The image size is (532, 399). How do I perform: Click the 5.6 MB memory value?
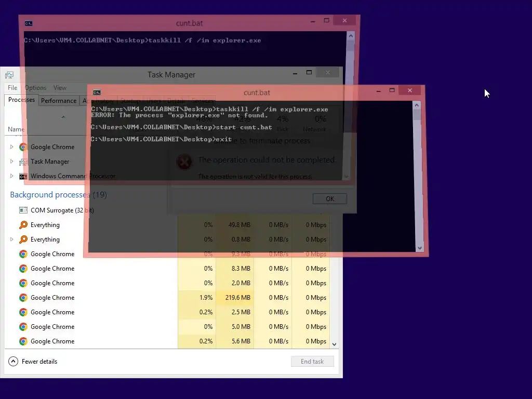pyautogui.click(x=241, y=341)
